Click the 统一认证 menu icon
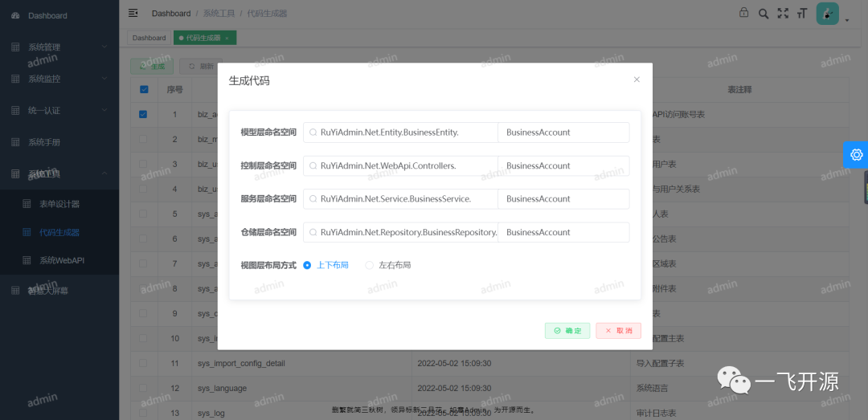868x420 pixels. 15,110
